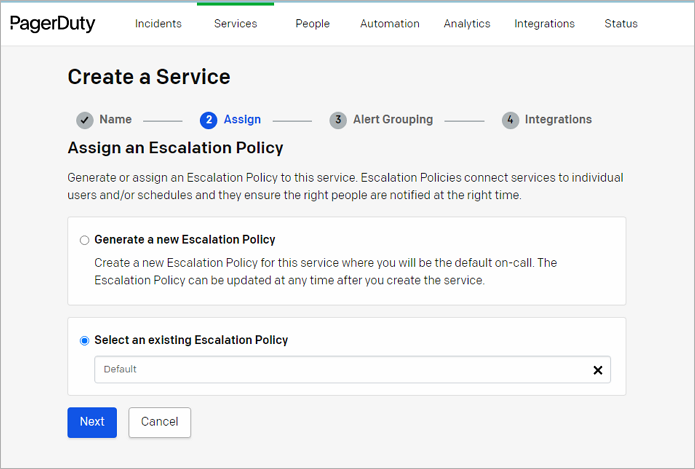Open the Automation menu

390,24
